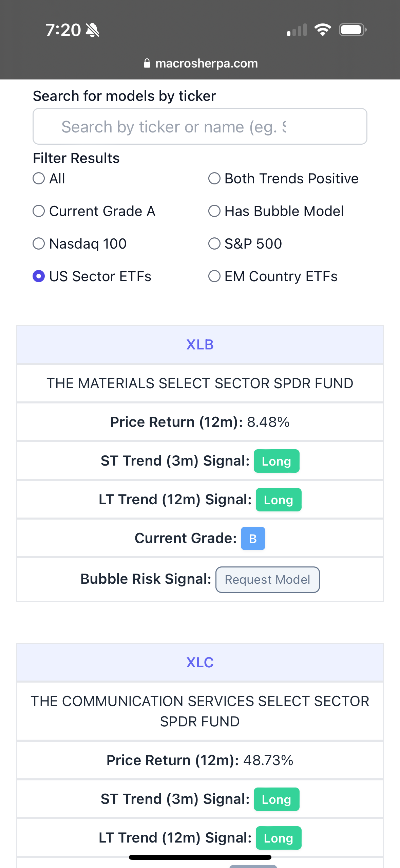Filter results by S&P 500

[x=214, y=243]
